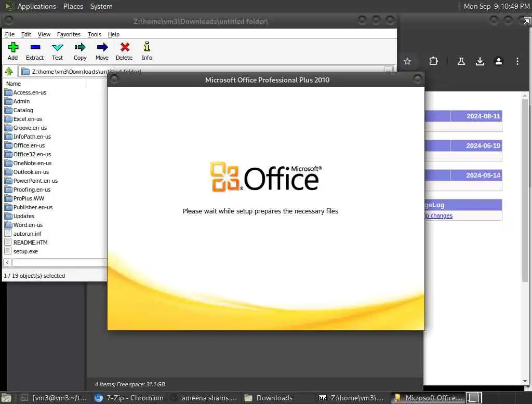The height and width of the screenshot is (404, 532).
Task: Click the 2024-06-19 header in browser
Action: (483, 145)
